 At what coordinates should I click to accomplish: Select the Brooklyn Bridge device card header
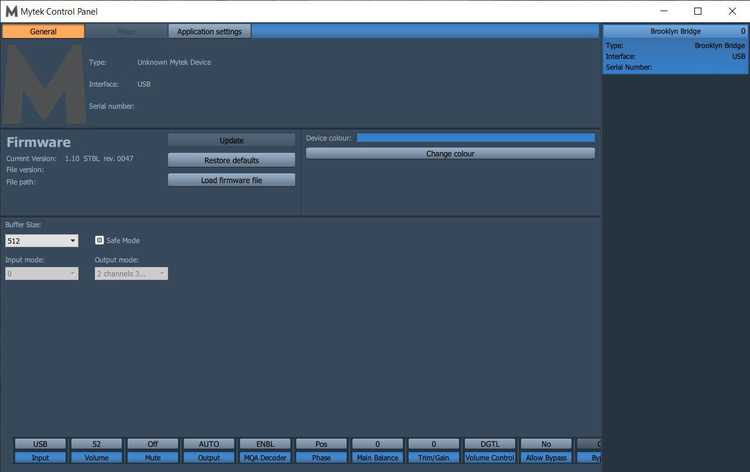(675, 31)
